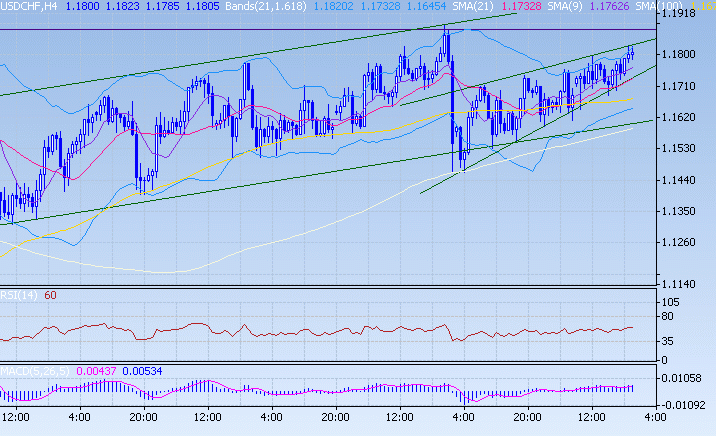Screen dimensions: 716x436
Task: Select the RSI(14) indicator label
Action: pyautogui.click(x=19, y=295)
